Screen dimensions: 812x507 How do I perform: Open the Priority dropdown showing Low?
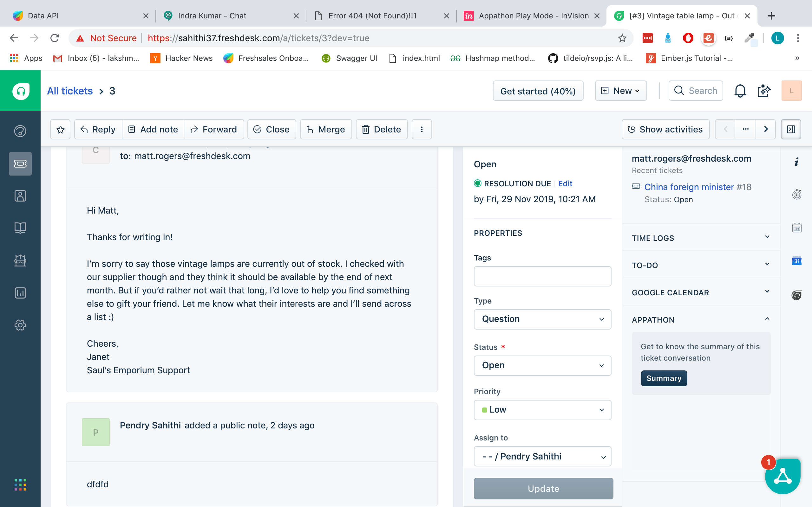pos(542,410)
